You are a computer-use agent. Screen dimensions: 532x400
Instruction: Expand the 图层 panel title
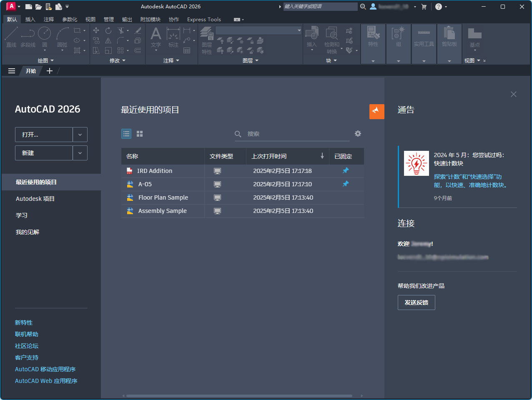[x=251, y=60]
